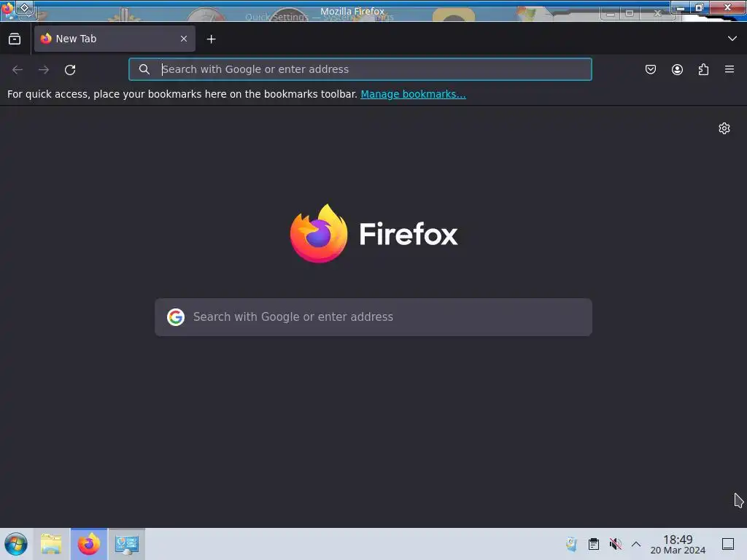
Task: Expand the list all tabs chevron
Action: point(732,39)
